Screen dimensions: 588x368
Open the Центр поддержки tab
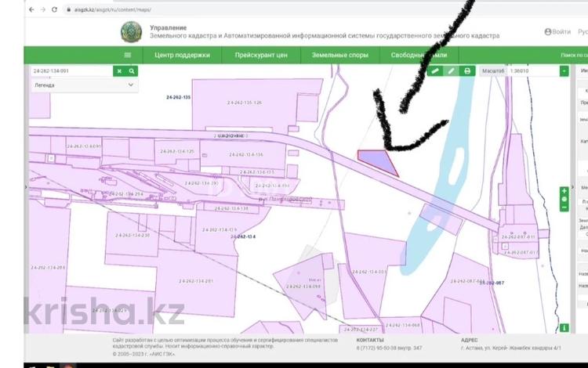point(182,56)
